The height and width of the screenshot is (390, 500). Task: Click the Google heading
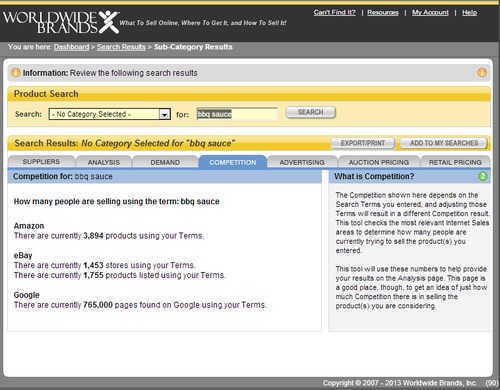pos(27,295)
